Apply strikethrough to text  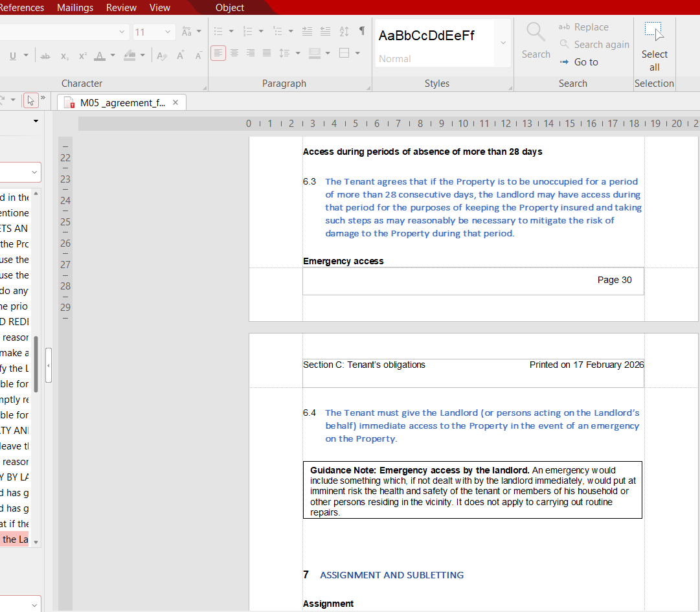tap(45, 56)
